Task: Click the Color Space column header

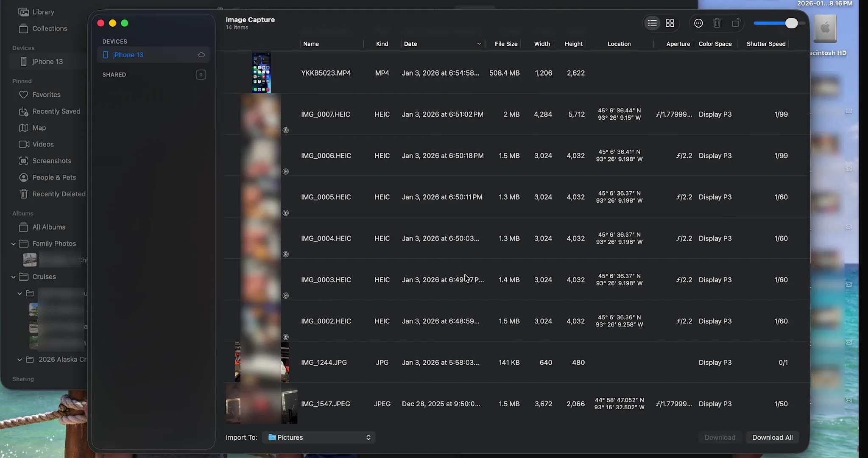Action: 715,44
